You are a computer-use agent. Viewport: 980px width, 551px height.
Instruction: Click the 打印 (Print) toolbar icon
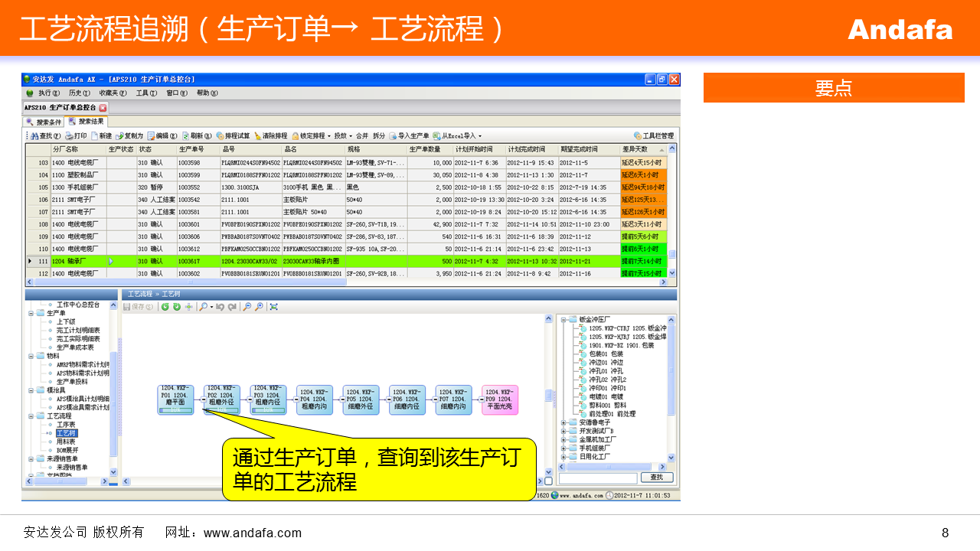point(76,135)
